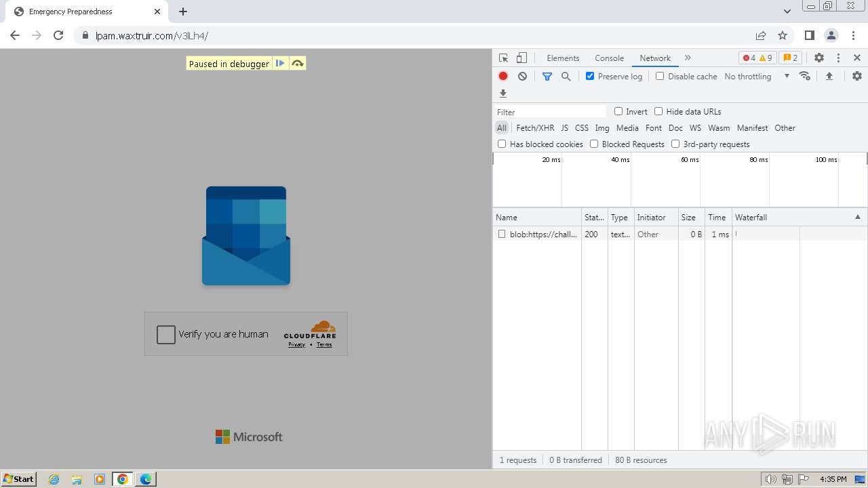Resume script execution in debugger overlay
The width and height of the screenshot is (868, 488).
click(x=280, y=63)
